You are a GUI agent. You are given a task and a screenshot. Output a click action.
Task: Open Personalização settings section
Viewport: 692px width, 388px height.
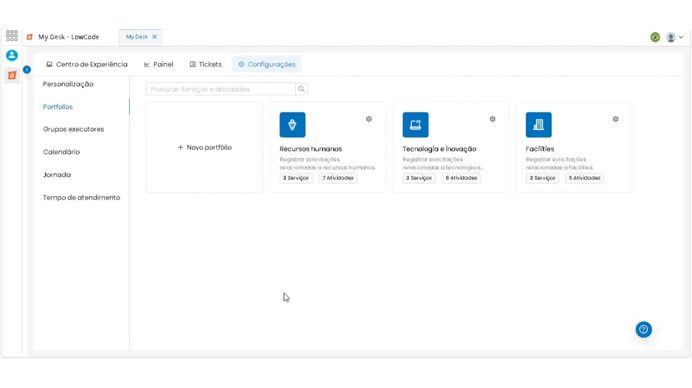click(68, 84)
